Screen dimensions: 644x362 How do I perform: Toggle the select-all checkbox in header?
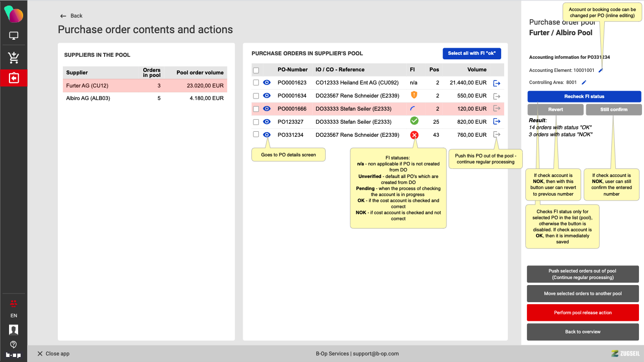tap(256, 70)
